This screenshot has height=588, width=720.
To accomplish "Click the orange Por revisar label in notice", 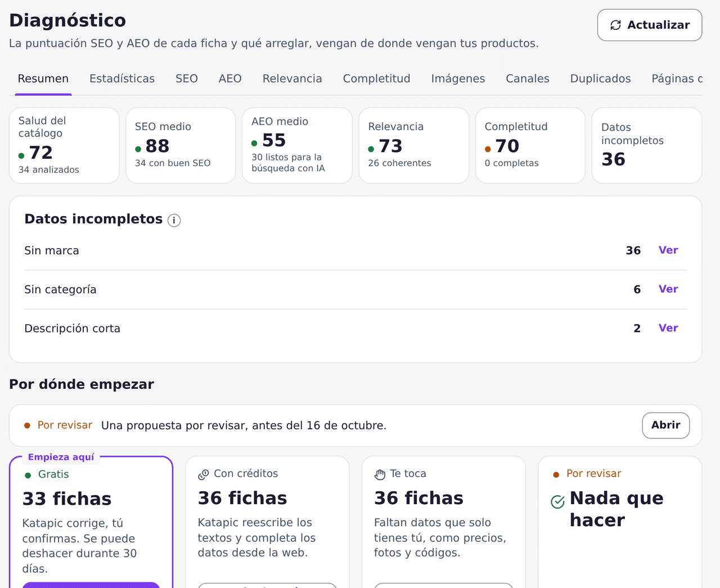I will click(x=65, y=425).
